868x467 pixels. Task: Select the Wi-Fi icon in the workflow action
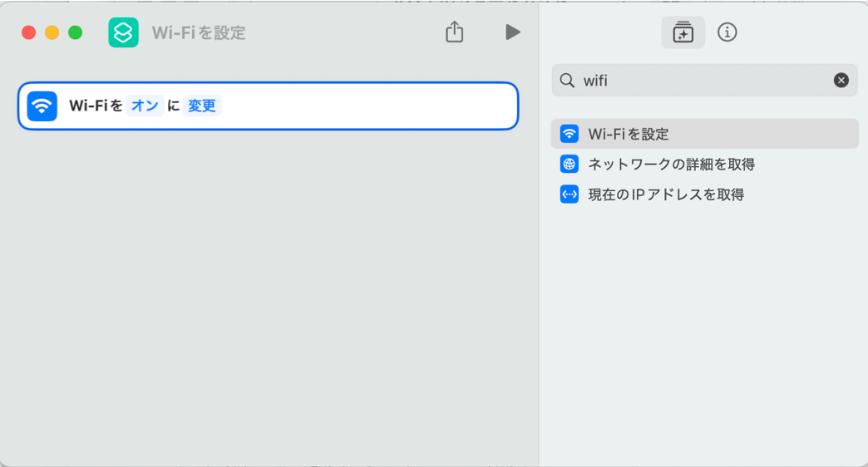[x=42, y=106]
